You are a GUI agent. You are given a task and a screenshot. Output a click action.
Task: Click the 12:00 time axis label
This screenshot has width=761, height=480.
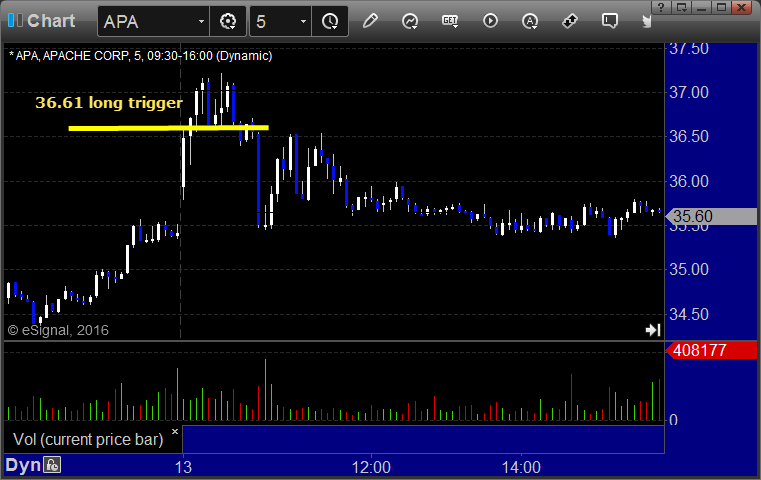371,467
